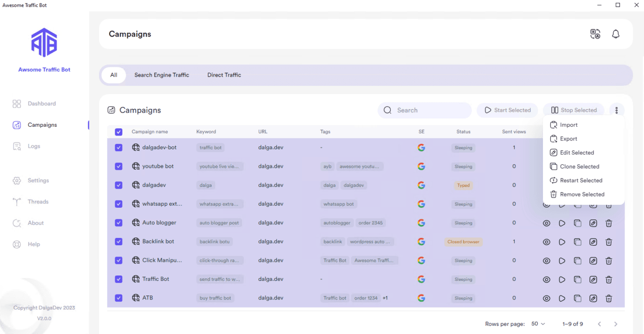Choose Remove Selected from the menu
The image size is (644, 334).
[x=582, y=194]
